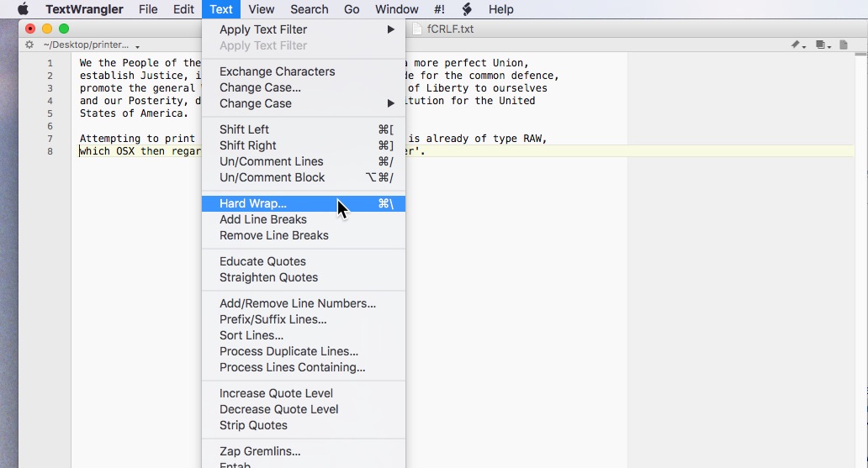
Task: Click 'more perfect Union,' text on line 1
Action: point(471,63)
